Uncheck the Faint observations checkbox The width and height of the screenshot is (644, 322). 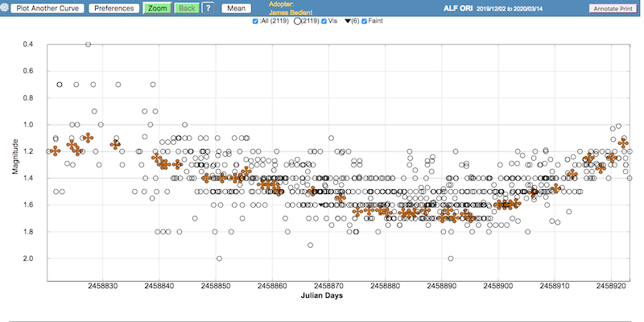coord(364,21)
